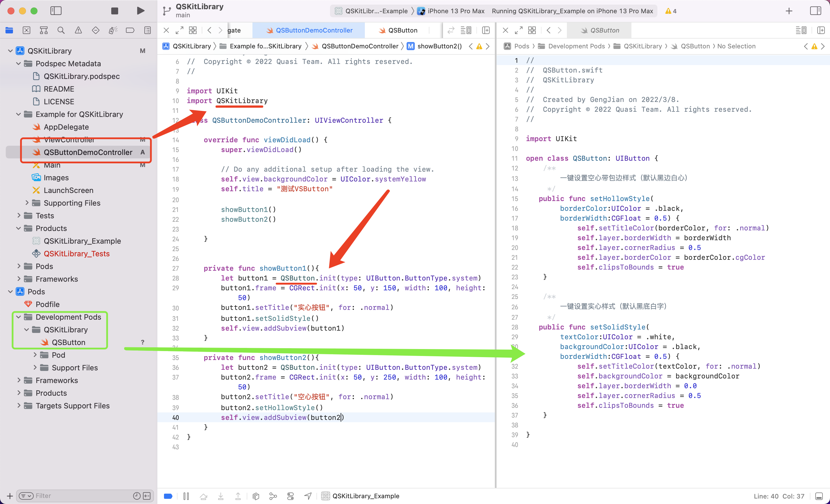Click the main branch label
830x504 pixels.
pyautogui.click(x=183, y=15)
